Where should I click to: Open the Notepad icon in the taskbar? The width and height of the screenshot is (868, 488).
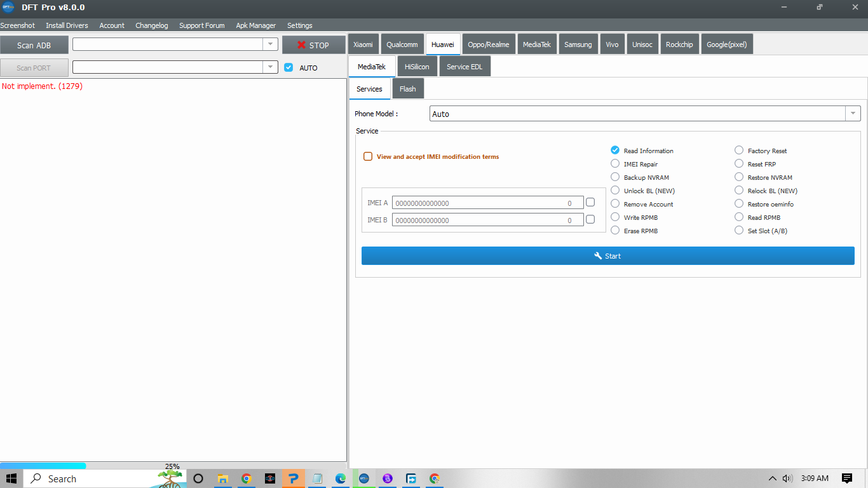(317, 478)
